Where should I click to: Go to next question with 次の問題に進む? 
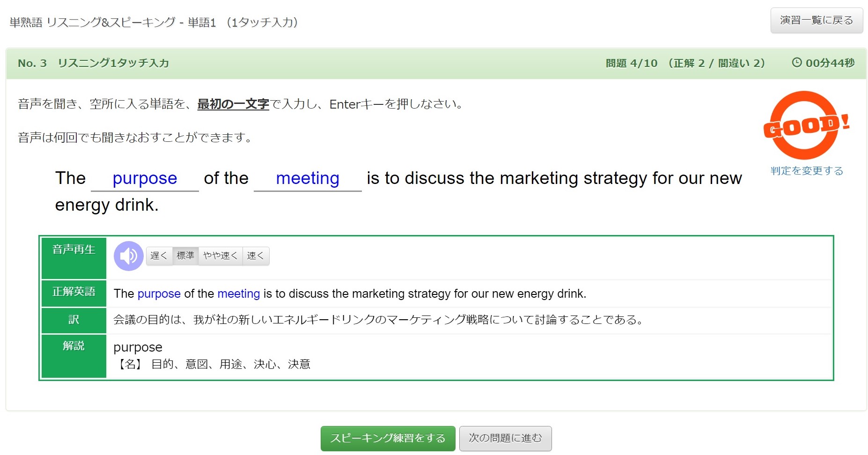click(505, 439)
